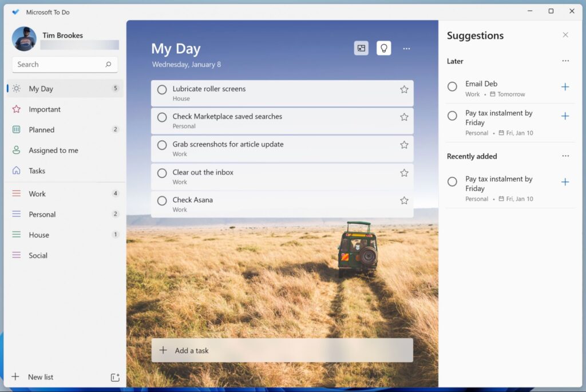
Task: Open the Work list
Action: coord(65,193)
